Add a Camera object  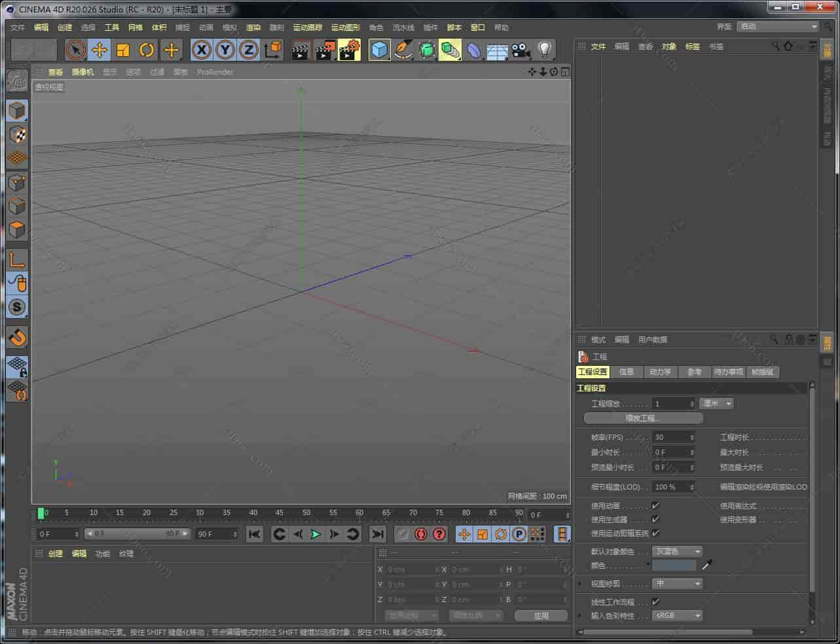[x=521, y=50]
